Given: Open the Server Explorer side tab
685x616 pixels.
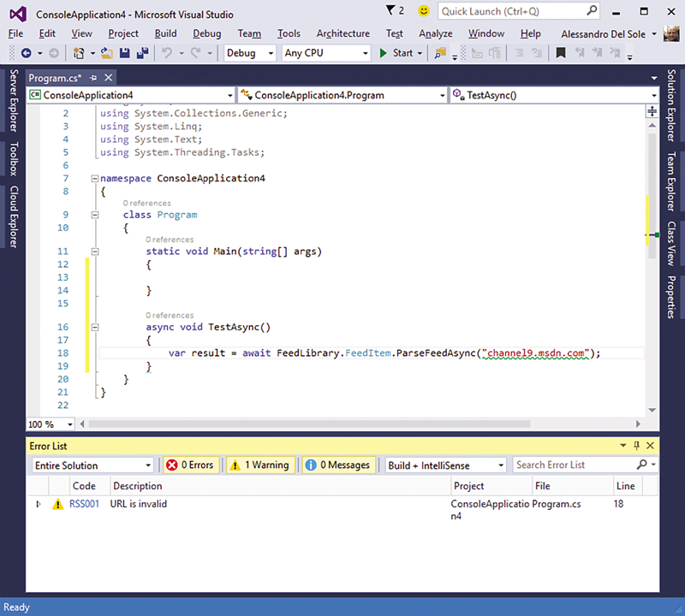Looking at the screenshot, I should point(14,100).
